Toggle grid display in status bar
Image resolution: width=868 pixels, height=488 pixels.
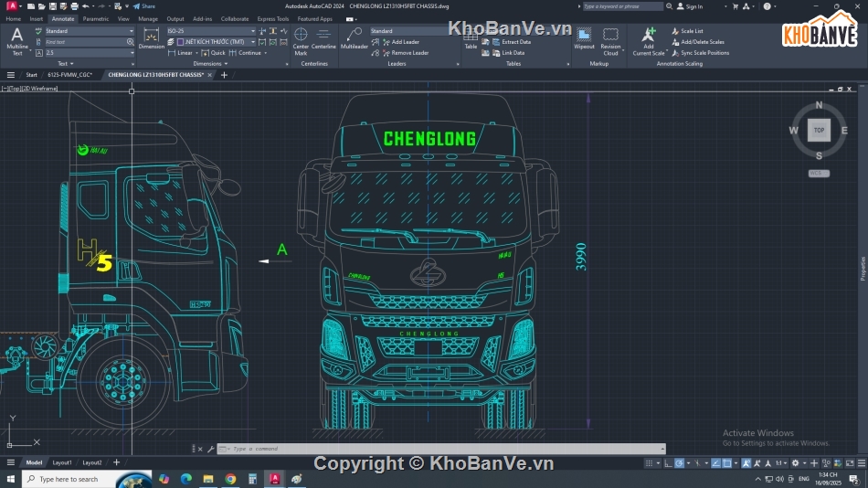[649, 463]
